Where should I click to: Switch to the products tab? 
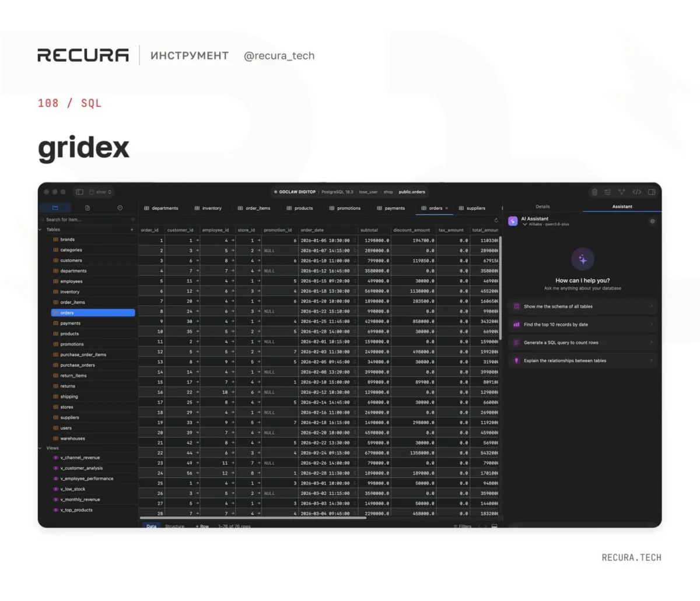[x=300, y=208]
